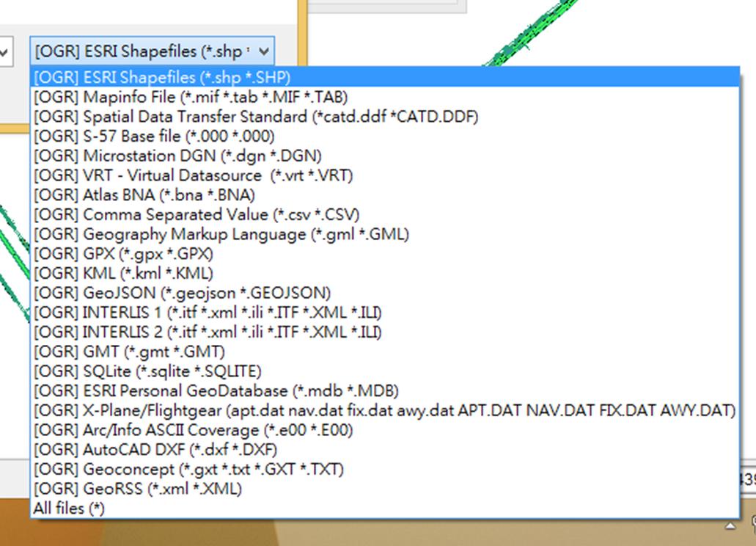Image resolution: width=756 pixels, height=546 pixels.
Task: Select SQLite (*.sqlite) format
Action: point(385,371)
